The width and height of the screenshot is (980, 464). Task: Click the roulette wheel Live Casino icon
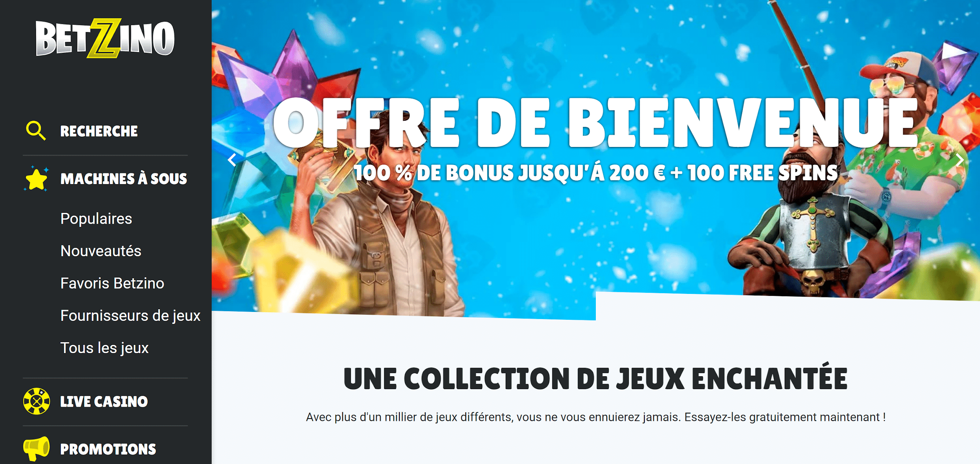tap(36, 401)
